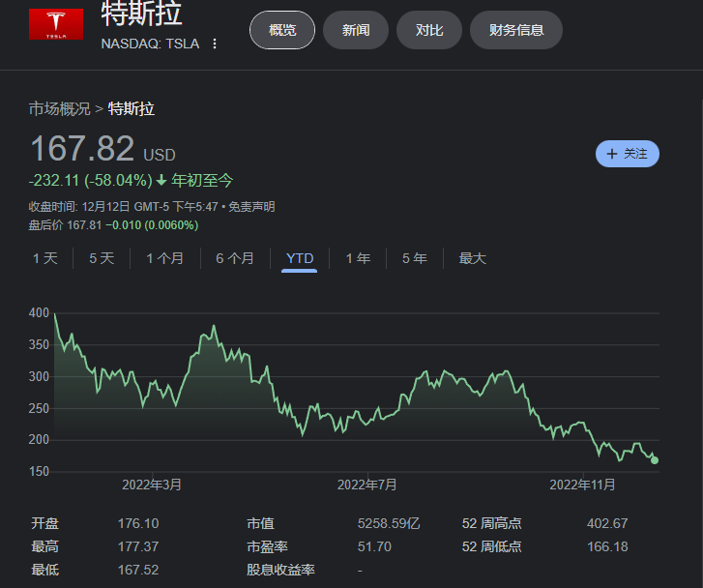
Task: Click the NASDAQ: TSLA ticker text
Action: click(150, 44)
